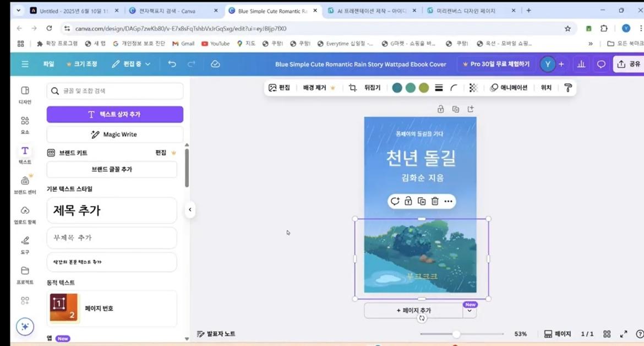Open the 파일 menu

click(48, 64)
